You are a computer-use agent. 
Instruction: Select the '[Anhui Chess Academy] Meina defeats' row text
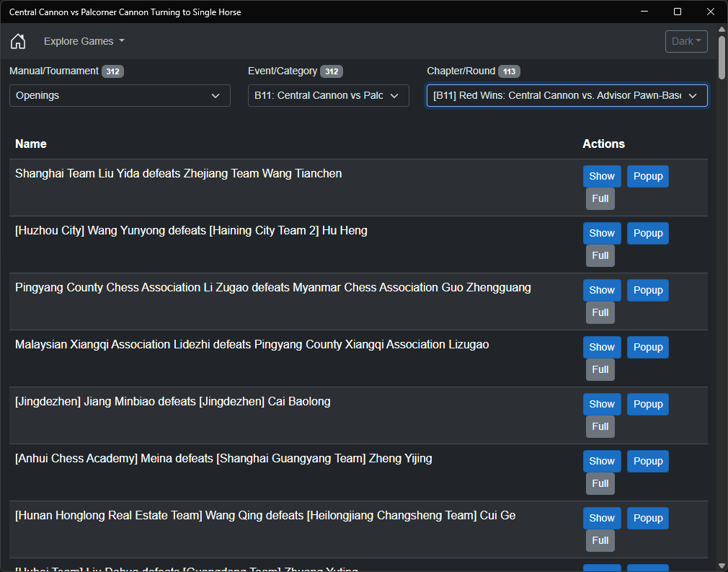(x=223, y=459)
